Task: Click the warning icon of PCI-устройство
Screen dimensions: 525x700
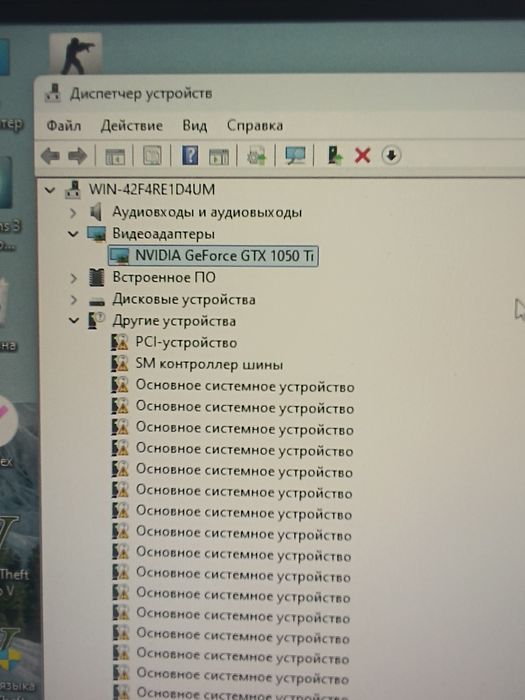Action: (120, 342)
